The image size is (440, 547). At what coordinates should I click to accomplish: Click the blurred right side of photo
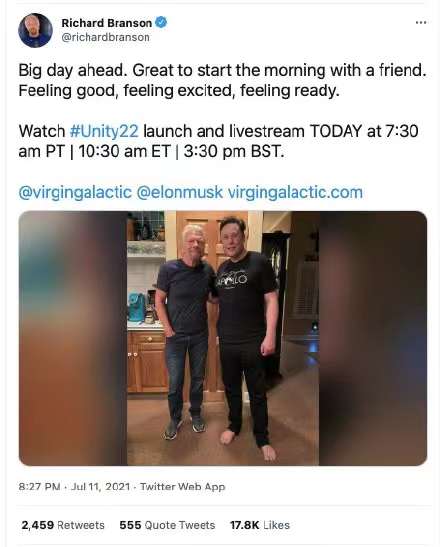click(373, 338)
